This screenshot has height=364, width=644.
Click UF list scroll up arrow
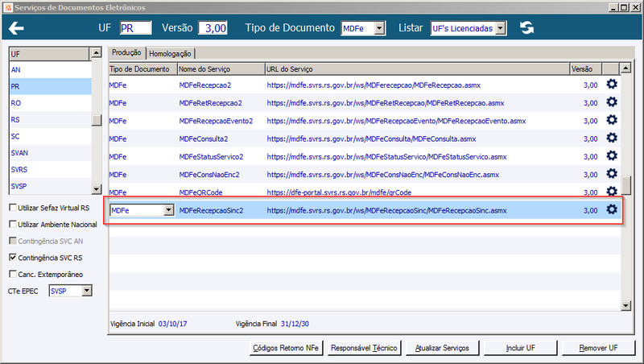coord(96,52)
